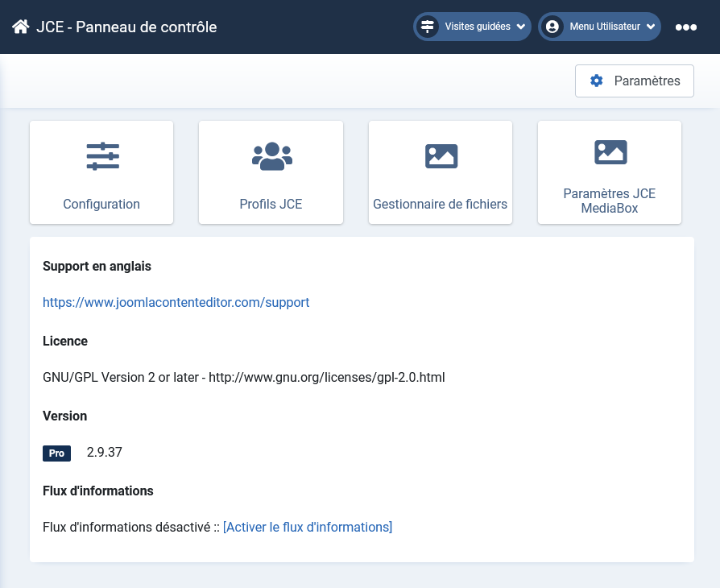The image size is (720, 588).
Task: Click the Version heading
Action: 64,416
